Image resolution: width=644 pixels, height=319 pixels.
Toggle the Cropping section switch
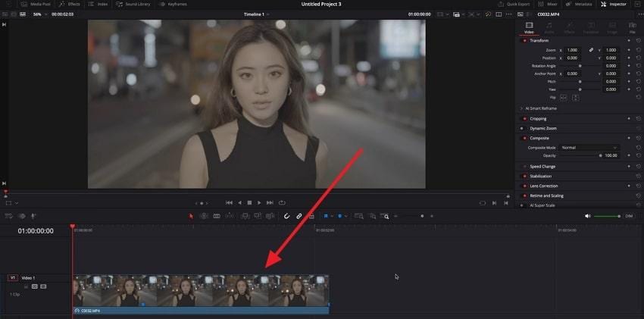[x=524, y=119]
